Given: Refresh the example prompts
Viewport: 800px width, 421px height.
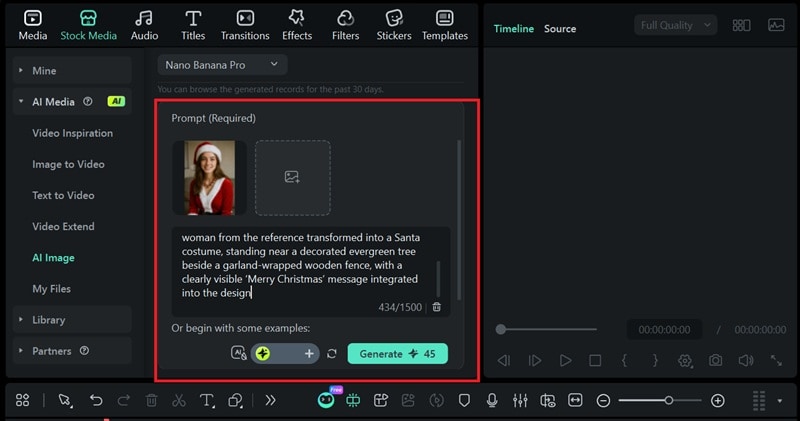Looking at the screenshot, I should pyautogui.click(x=332, y=354).
